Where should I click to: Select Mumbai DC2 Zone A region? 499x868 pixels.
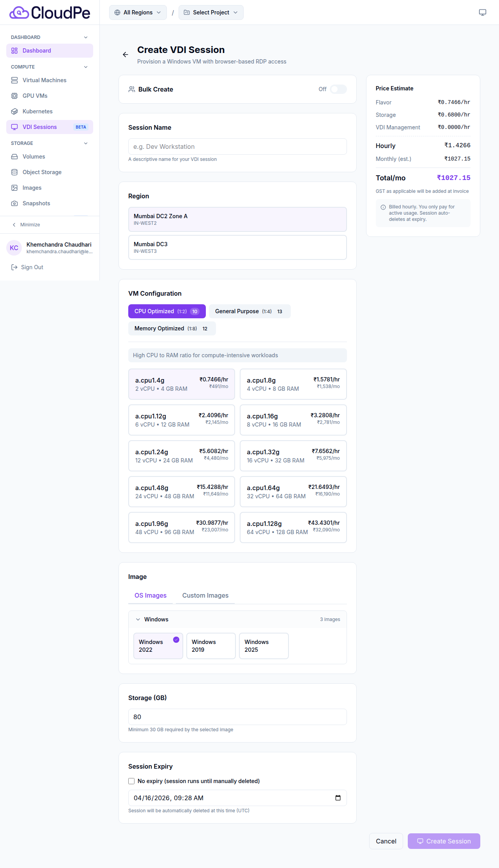[x=237, y=219]
